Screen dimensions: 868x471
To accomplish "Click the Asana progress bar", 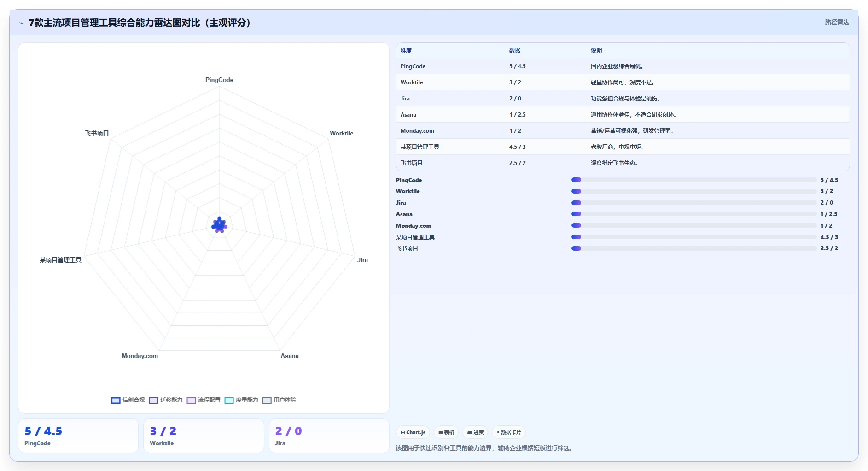I will point(694,214).
